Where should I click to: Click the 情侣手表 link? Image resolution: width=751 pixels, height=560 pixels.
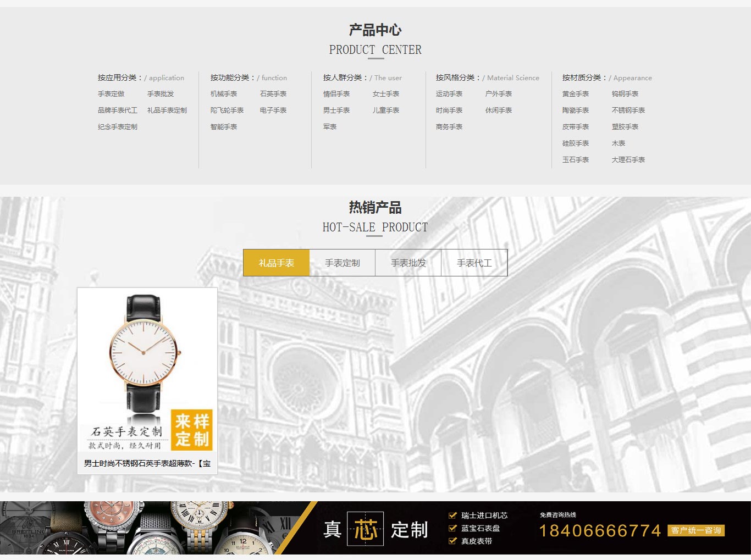tap(336, 93)
